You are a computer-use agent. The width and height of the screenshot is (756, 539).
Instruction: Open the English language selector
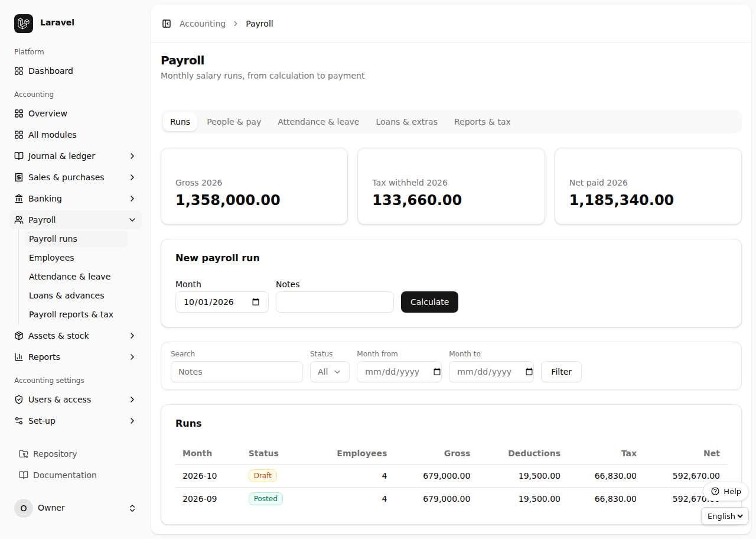[x=725, y=516]
